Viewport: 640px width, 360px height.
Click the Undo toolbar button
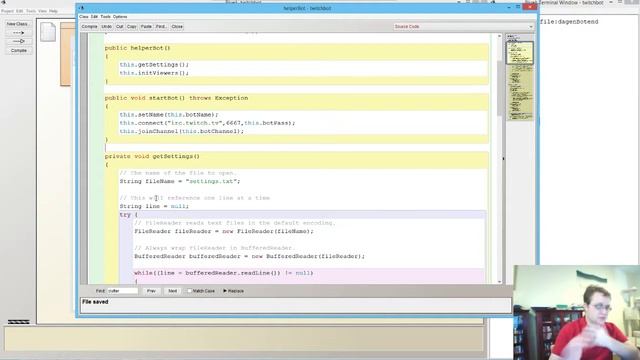tap(107, 27)
